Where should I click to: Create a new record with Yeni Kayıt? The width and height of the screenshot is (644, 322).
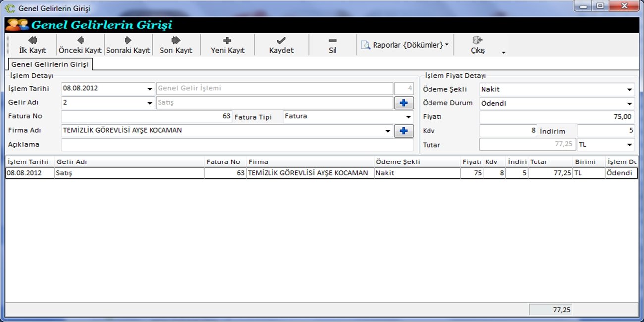227,45
